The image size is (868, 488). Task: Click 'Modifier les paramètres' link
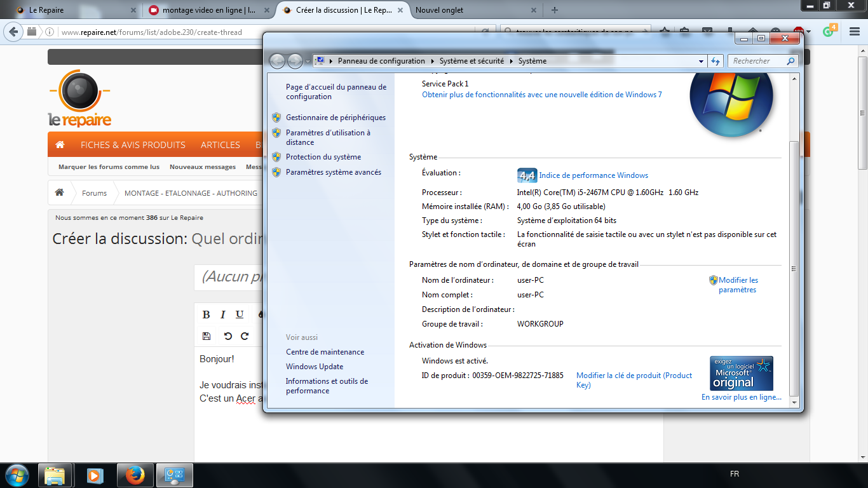pyautogui.click(x=738, y=285)
